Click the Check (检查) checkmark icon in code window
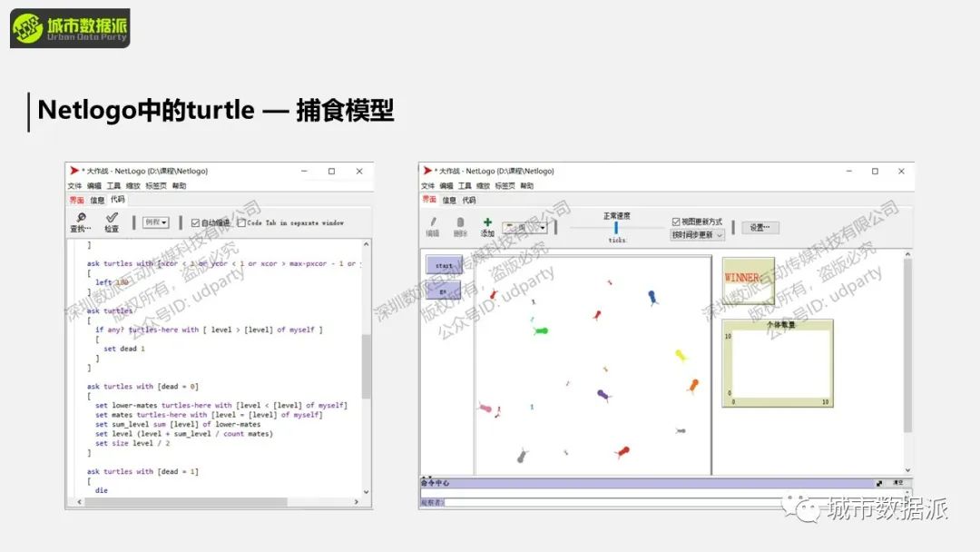This screenshot has height=552, width=980. (112, 217)
